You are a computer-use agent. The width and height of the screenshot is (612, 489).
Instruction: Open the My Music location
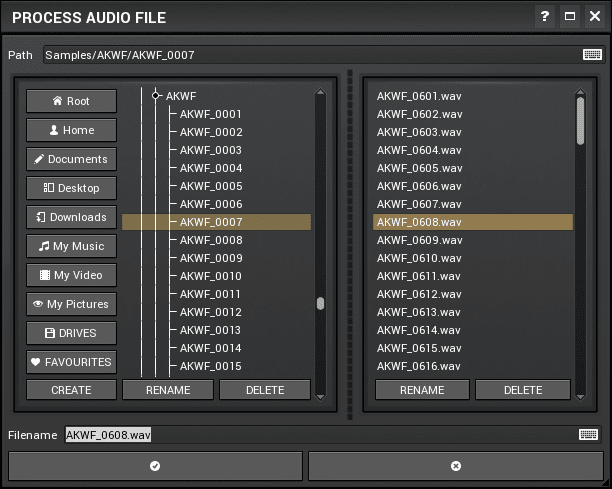71,246
